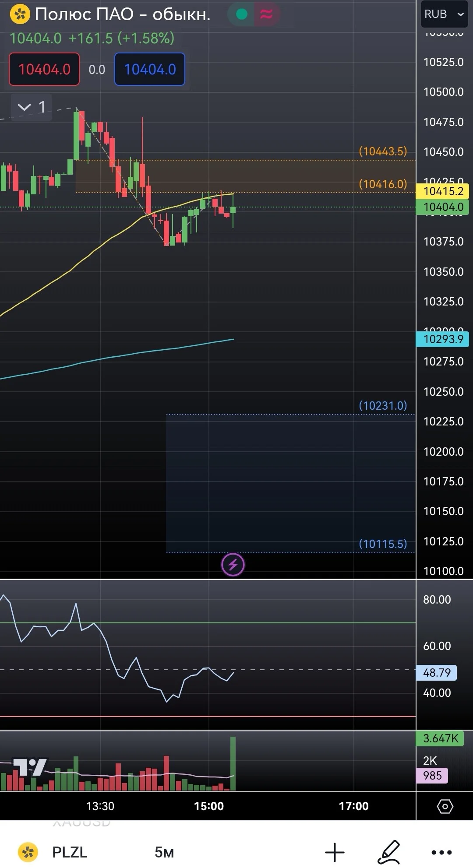Tap the TradingView logo on chart
The image size is (473, 868).
[x=30, y=767]
